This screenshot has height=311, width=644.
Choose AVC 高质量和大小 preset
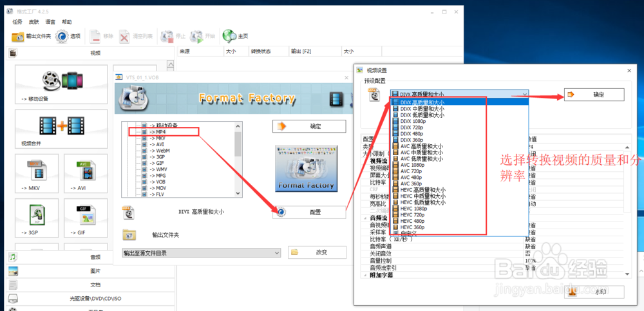tap(459, 146)
